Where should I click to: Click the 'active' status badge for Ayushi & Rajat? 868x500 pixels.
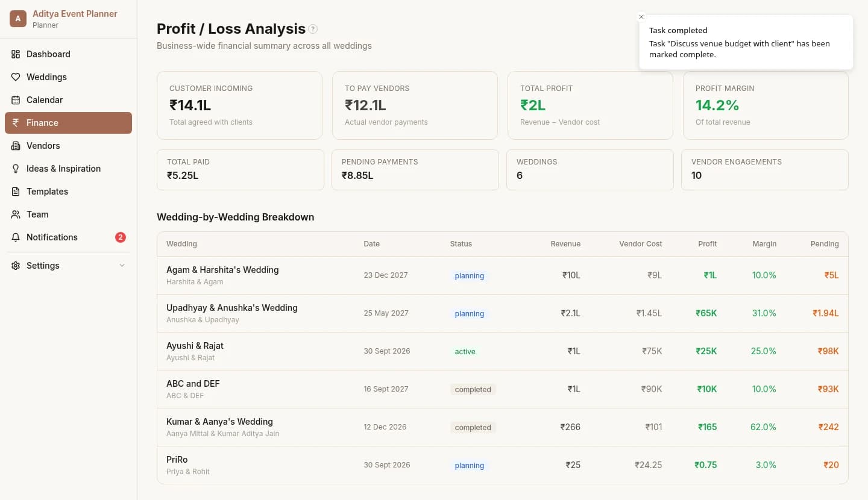[465, 352]
